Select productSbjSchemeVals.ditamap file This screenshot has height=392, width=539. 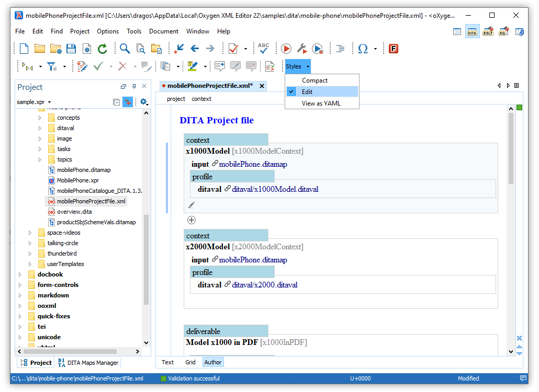(96, 222)
